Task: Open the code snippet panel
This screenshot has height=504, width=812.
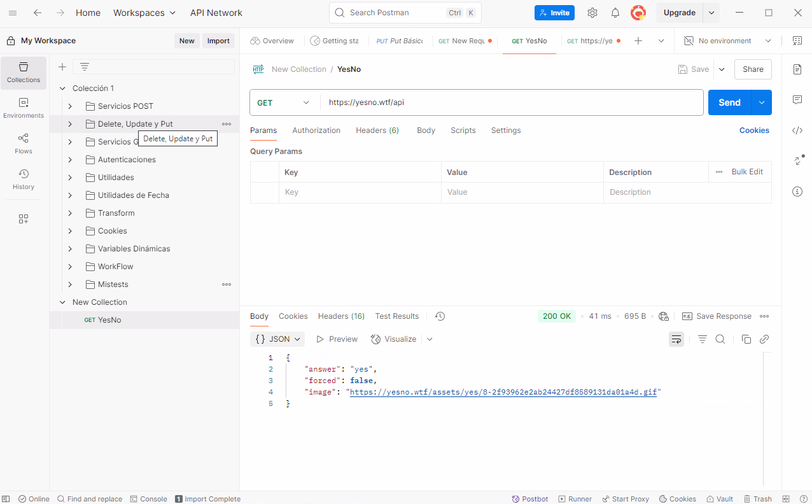Action: [797, 130]
